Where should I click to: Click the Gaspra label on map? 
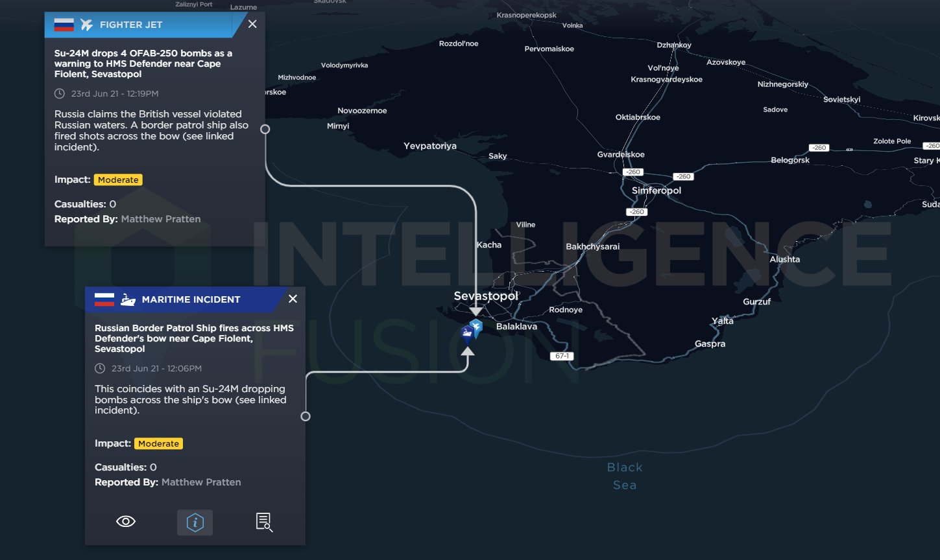[710, 344]
